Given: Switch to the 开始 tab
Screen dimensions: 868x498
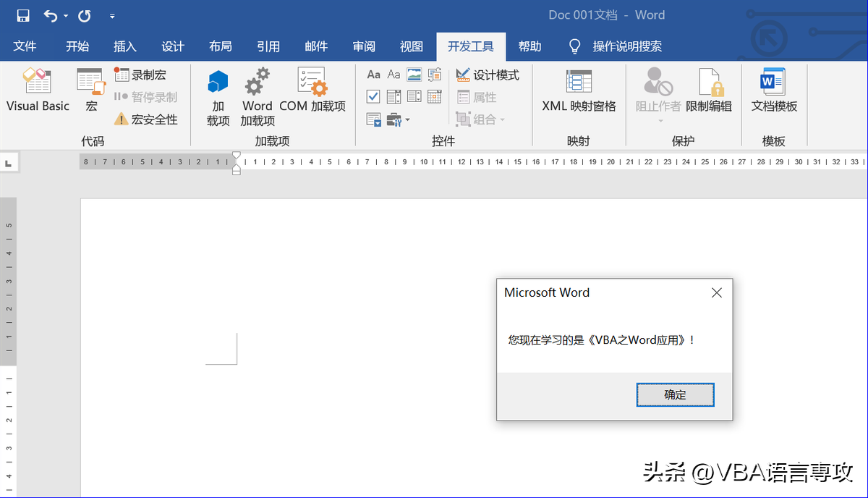Looking at the screenshot, I should pyautogui.click(x=77, y=46).
